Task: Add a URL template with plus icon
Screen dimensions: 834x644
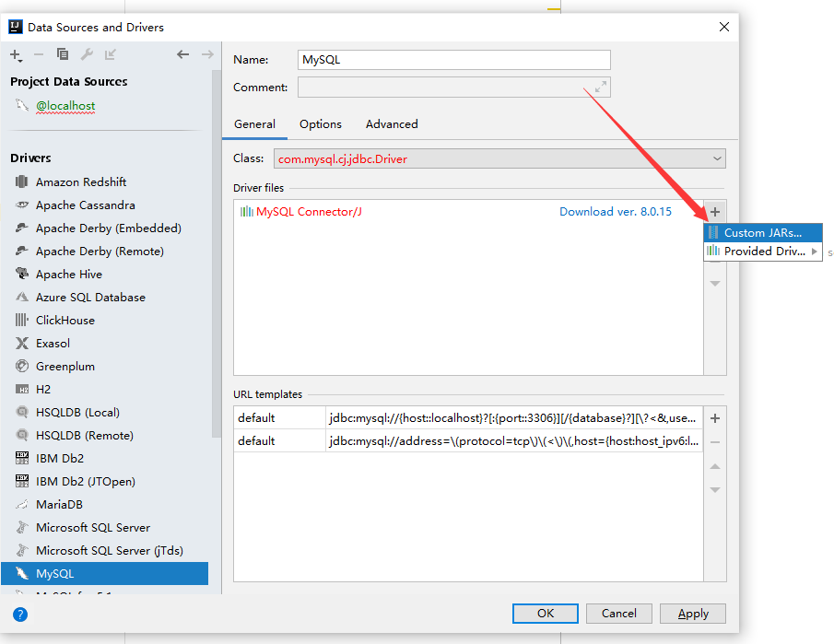Action: pyautogui.click(x=715, y=417)
